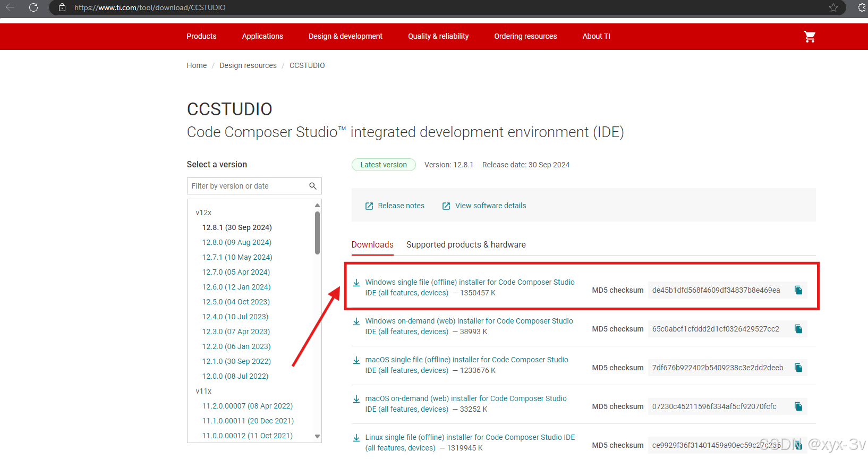Click checksum value 65c0abcf1cfddd2d1cf0326429527cc2
The height and width of the screenshot is (459, 868).
(716, 329)
